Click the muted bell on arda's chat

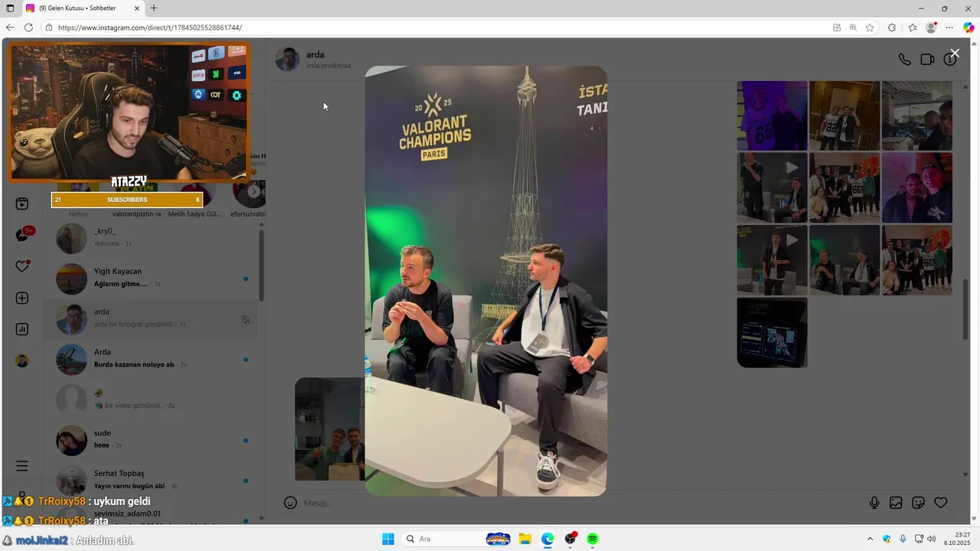246,320
